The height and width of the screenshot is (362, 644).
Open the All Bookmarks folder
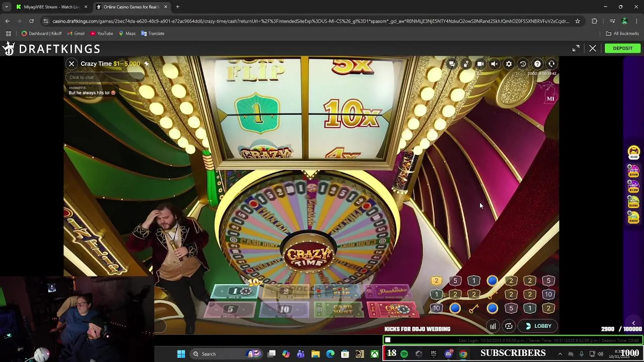tap(622, 34)
